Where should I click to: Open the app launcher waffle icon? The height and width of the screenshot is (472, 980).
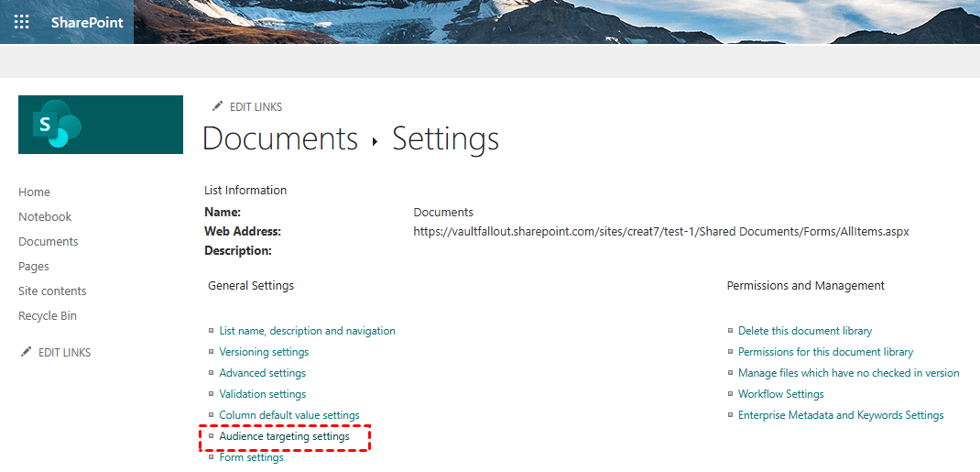[x=21, y=22]
